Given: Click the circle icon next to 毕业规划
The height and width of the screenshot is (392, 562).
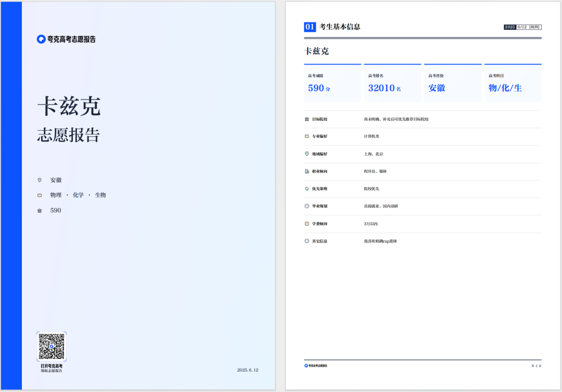Looking at the screenshot, I should pyautogui.click(x=307, y=206).
